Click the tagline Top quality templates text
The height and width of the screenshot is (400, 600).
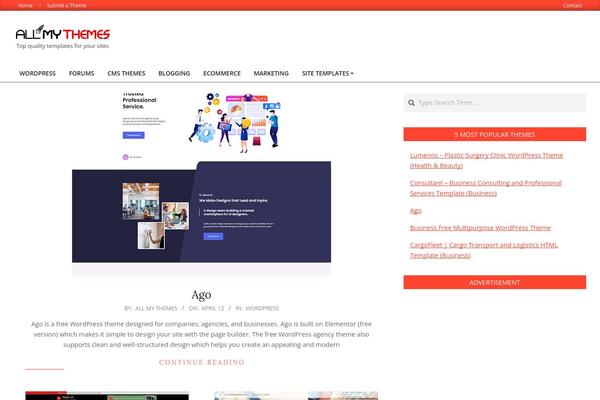tap(62, 46)
